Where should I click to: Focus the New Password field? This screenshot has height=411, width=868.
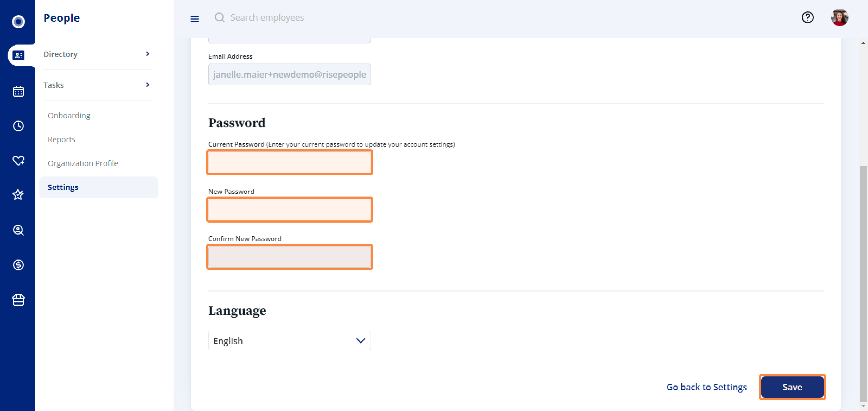tap(289, 210)
